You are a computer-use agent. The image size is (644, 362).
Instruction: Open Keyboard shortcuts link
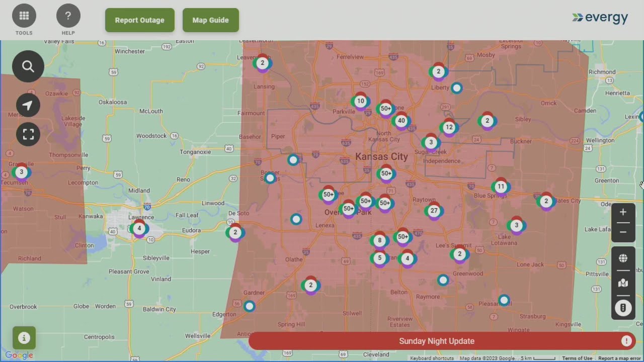pyautogui.click(x=432, y=358)
